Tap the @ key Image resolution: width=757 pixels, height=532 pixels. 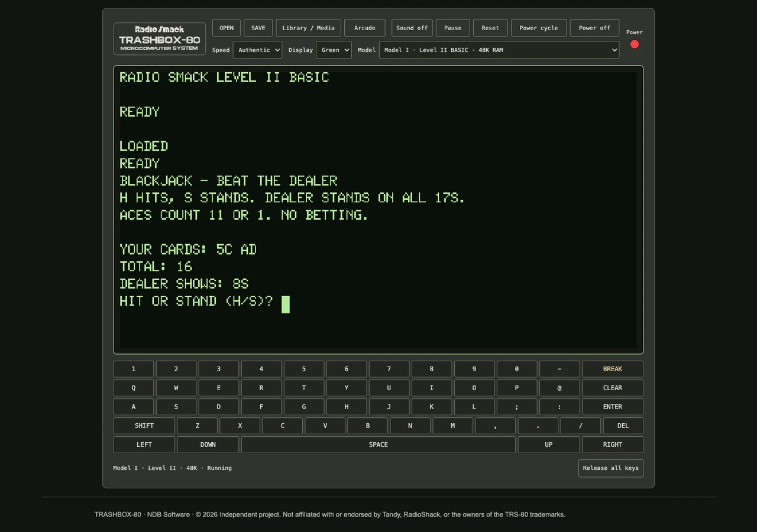coord(559,388)
